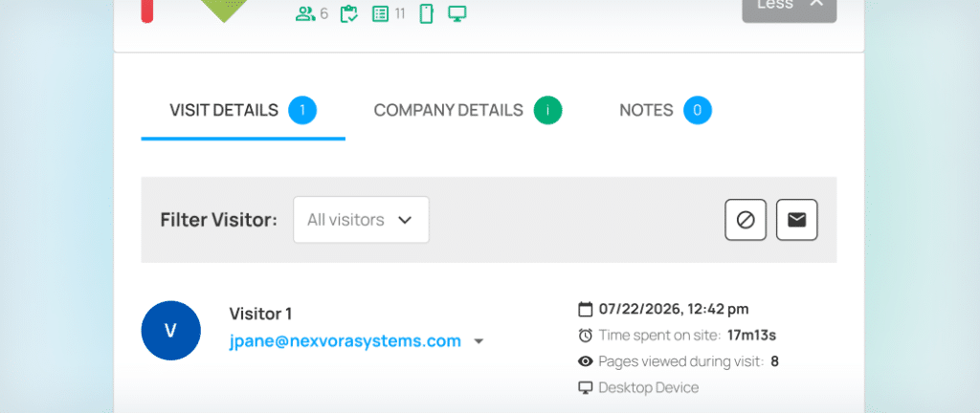This screenshot has width=980, height=413.
Task: Click the desktop monitor icon in header
Action: coord(457,13)
